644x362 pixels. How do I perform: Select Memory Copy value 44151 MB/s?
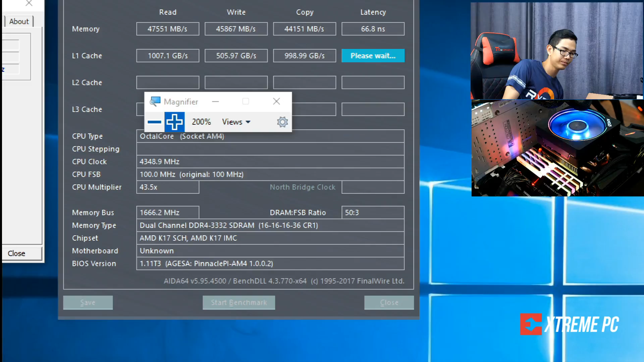click(x=304, y=29)
